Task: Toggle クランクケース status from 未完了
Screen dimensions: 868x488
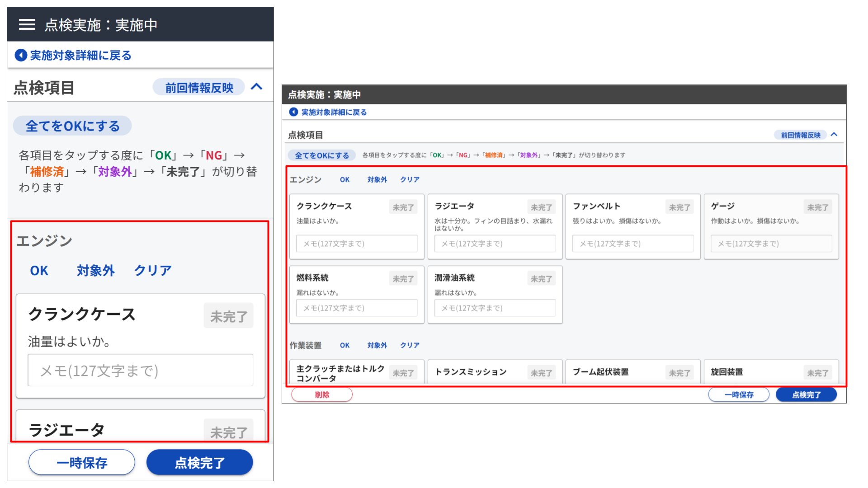Action: pos(228,315)
